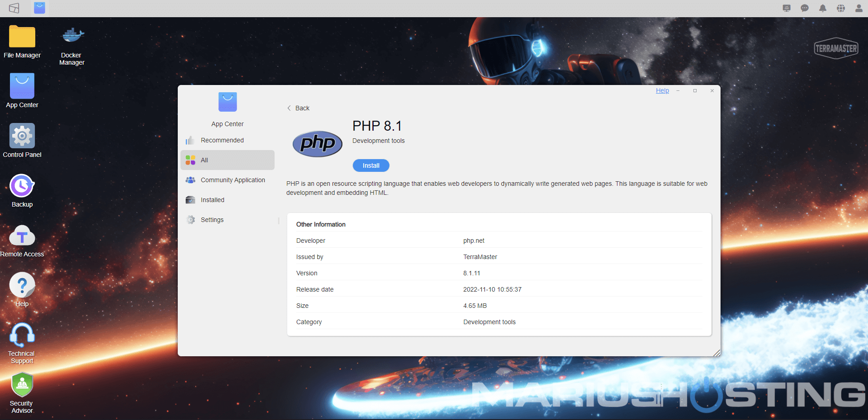Launch Backup desktop app
The height and width of the screenshot is (420, 868).
(x=22, y=186)
